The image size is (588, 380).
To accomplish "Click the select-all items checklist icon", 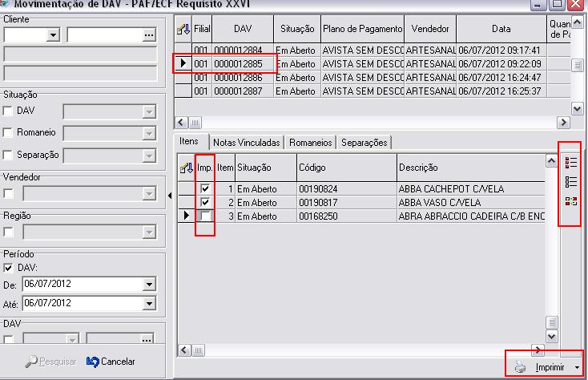I will coord(571,162).
